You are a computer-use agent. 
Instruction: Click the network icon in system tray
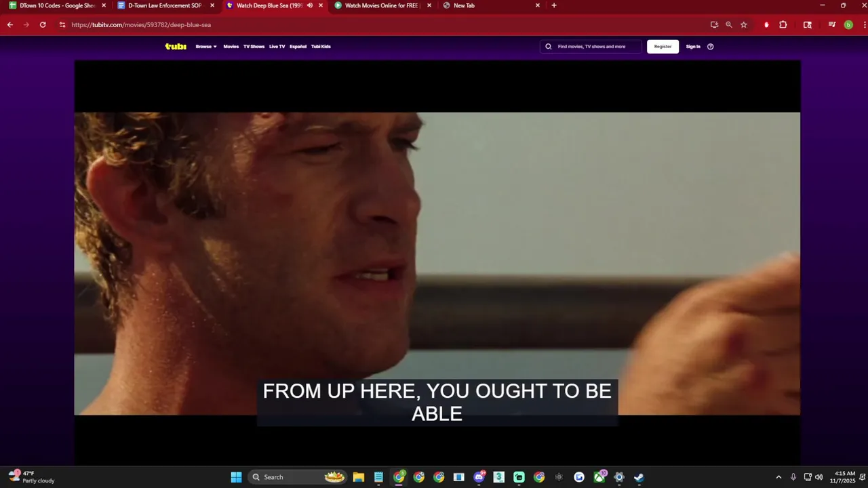(808, 477)
